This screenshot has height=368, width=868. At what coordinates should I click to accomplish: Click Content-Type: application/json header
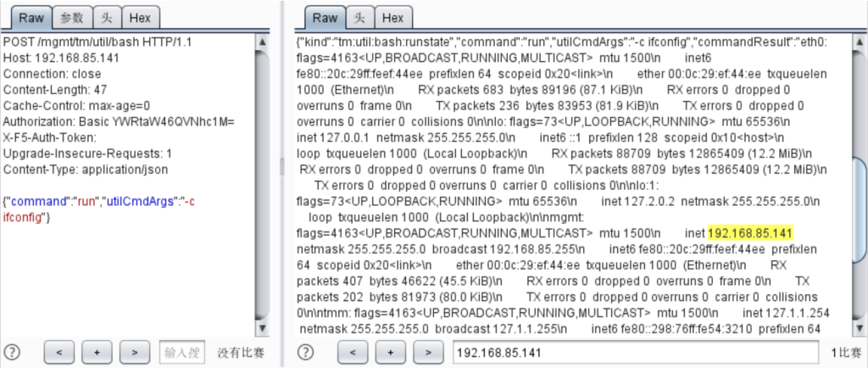coord(86,170)
